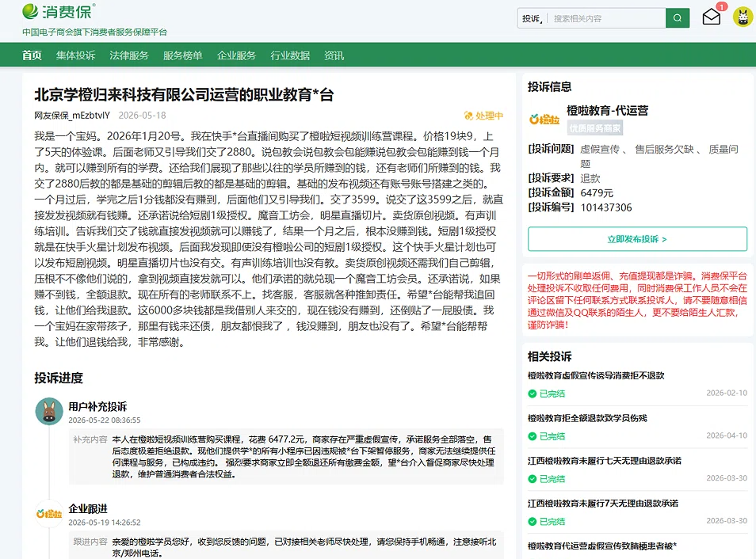Click the red unread badge on the mail icon
This screenshot has height=559, width=756.
tap(722, 7)
